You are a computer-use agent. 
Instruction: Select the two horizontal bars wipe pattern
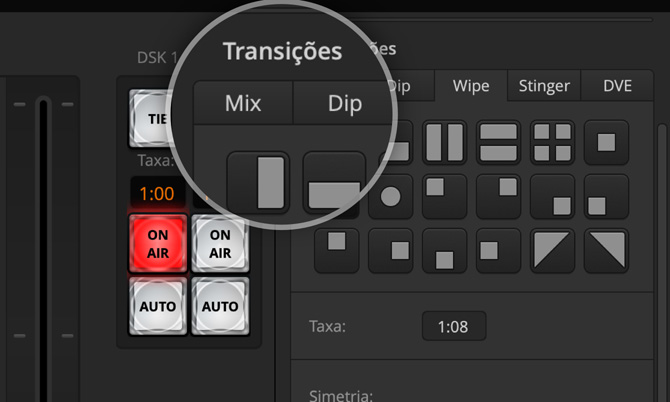tap(499, 142)
